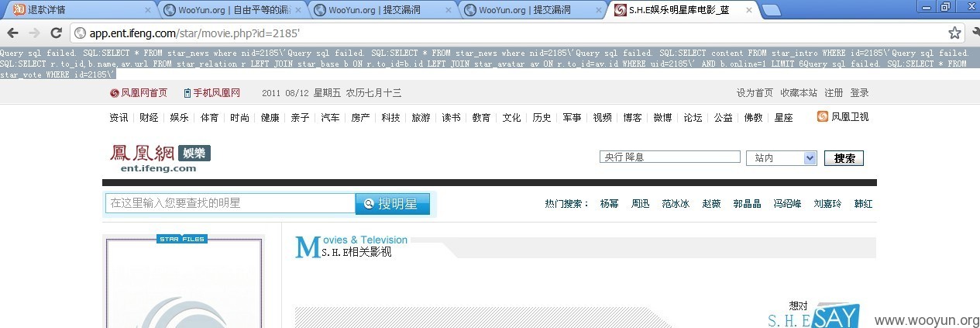Focus the 央行 降息 search field
The image size is (980, 328).
670,157
